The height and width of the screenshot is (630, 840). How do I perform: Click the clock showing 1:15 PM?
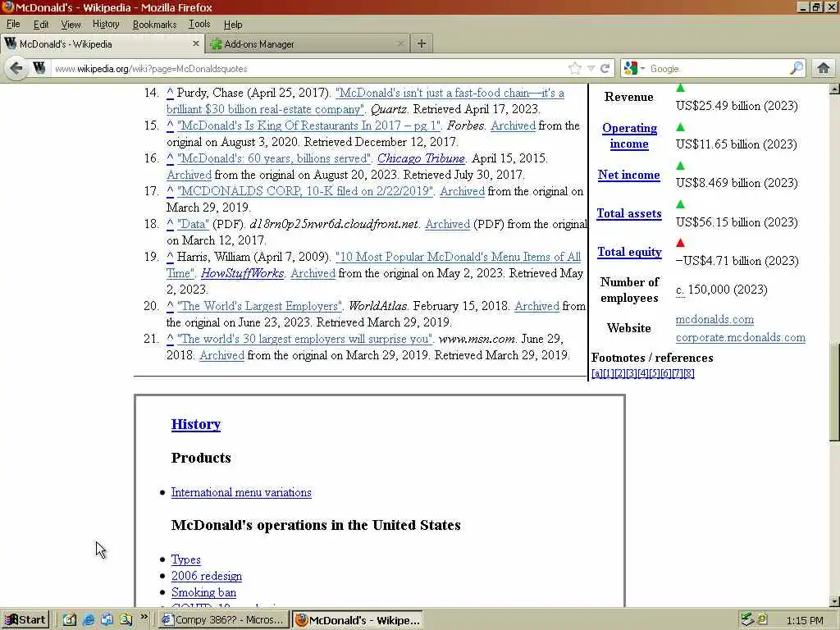click(x=806, y=620)
